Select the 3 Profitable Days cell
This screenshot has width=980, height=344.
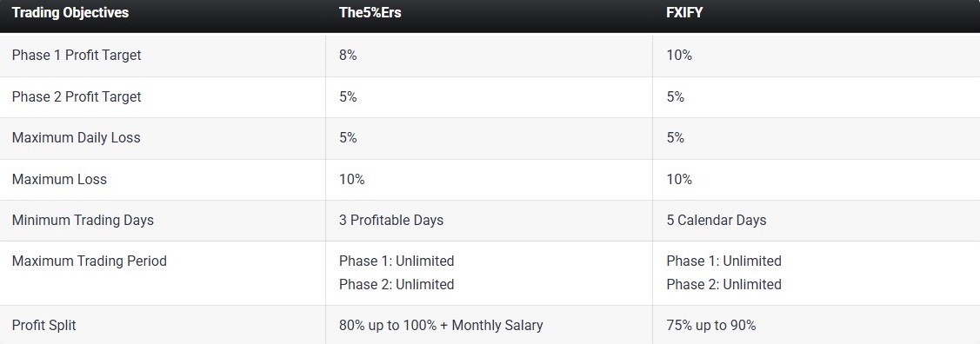point(391,221)
